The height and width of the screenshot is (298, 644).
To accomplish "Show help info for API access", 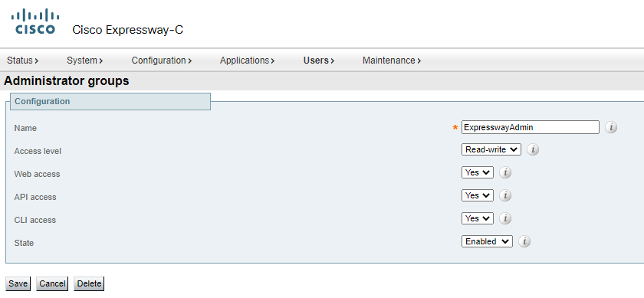I will pyautogui.click(x=505, y=196).
